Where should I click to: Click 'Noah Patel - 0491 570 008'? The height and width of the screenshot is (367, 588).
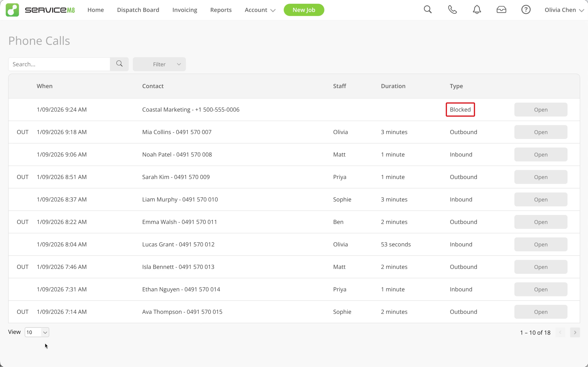point(177,154)
